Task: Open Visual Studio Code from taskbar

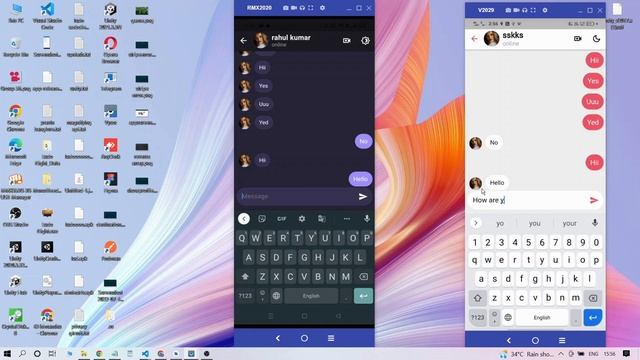Action: 145,353
